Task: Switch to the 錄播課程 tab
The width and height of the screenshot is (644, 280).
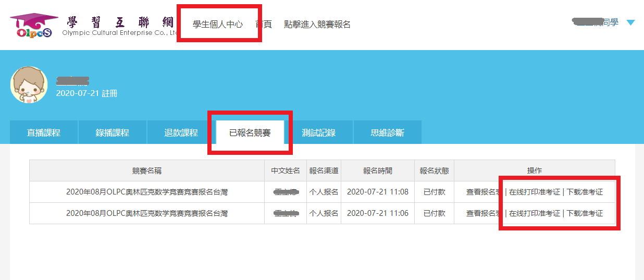Action: [x=113, y=132]
